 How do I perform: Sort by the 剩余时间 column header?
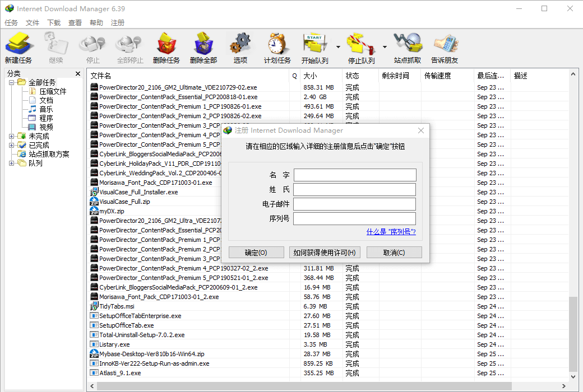tap(400, 76)
